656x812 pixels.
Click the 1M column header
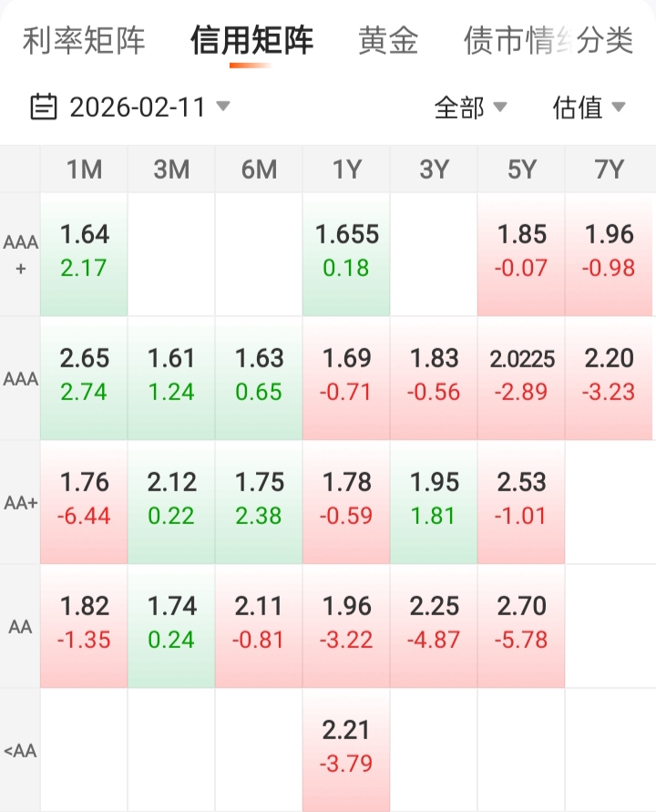tap(84, 169)
